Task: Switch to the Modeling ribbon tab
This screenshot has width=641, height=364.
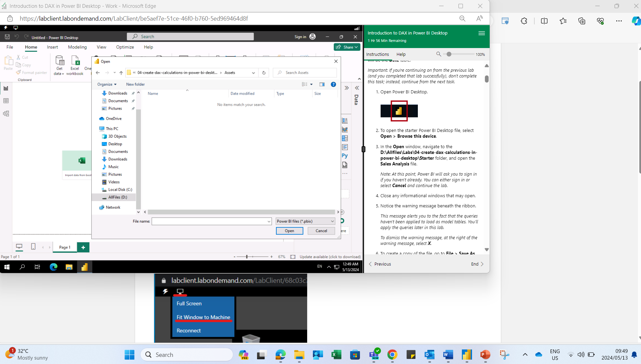Action: click(77, 47)
